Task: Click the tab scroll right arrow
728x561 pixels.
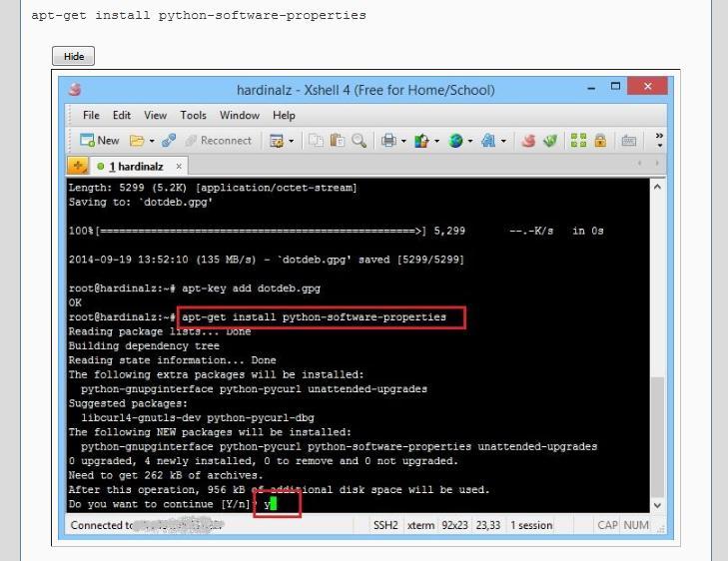Action: pos(656,163)
